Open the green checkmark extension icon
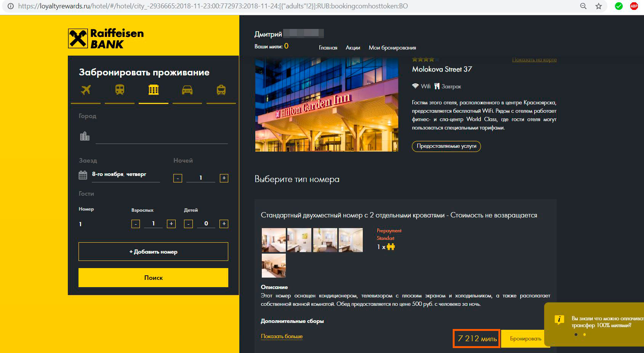The height and width of the screenshot is (353, 644). [619, 6]
